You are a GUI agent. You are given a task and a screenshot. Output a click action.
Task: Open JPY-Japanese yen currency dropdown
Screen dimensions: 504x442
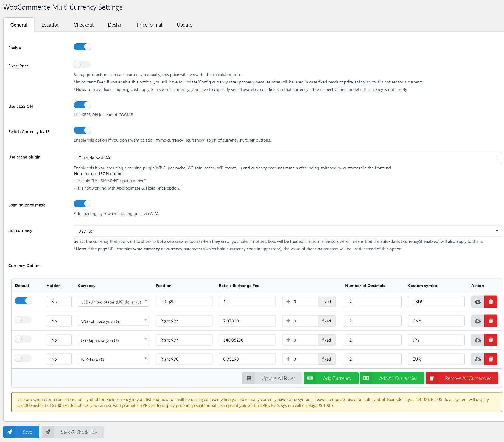tap(113, 340)
